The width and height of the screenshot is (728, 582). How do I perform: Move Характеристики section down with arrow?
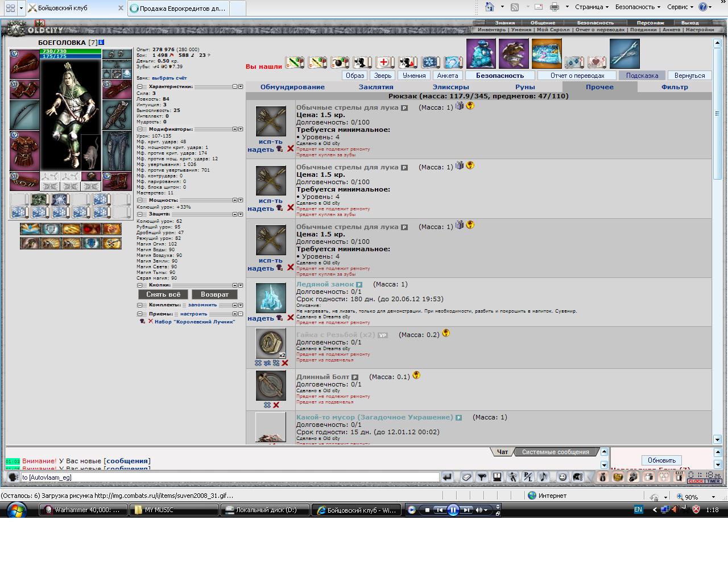click(x=241, y=86)
